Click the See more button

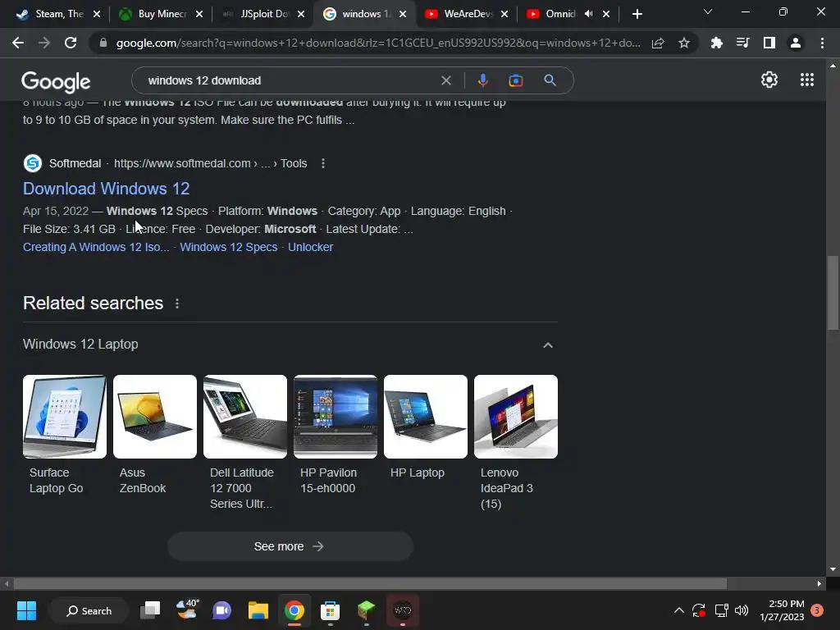coord(290,546)
